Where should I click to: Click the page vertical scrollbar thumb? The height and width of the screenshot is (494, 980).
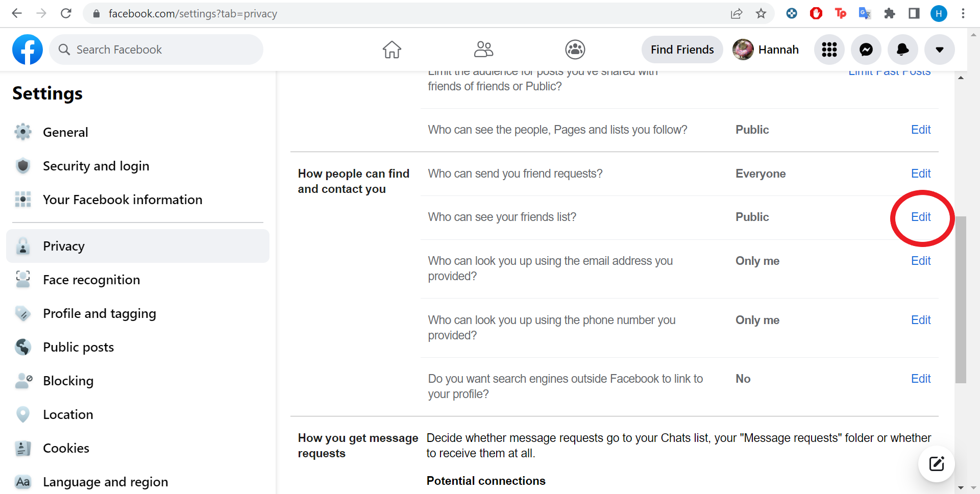pos(961,300)
